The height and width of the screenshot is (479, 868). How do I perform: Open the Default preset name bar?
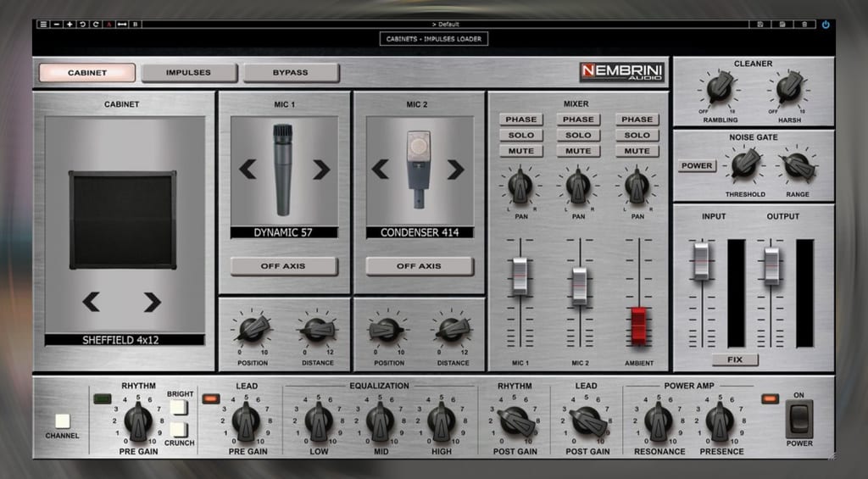coord(445,25)
